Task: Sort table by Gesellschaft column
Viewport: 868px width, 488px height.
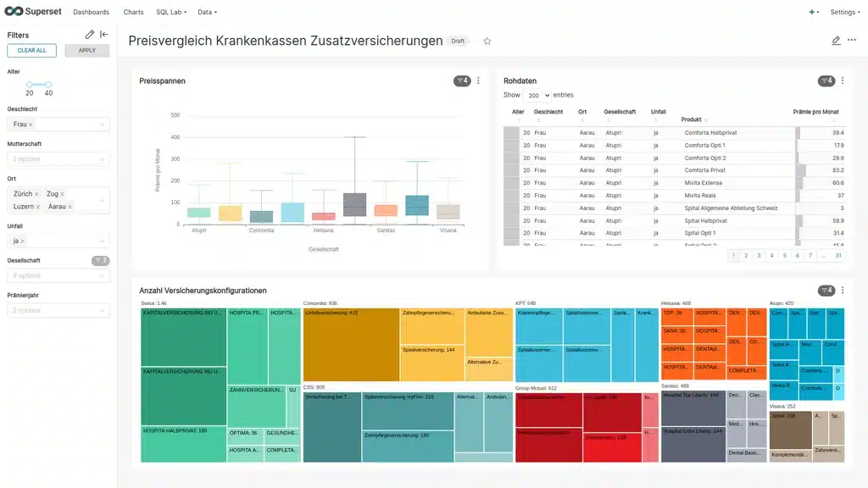Action: click(620, 113)
